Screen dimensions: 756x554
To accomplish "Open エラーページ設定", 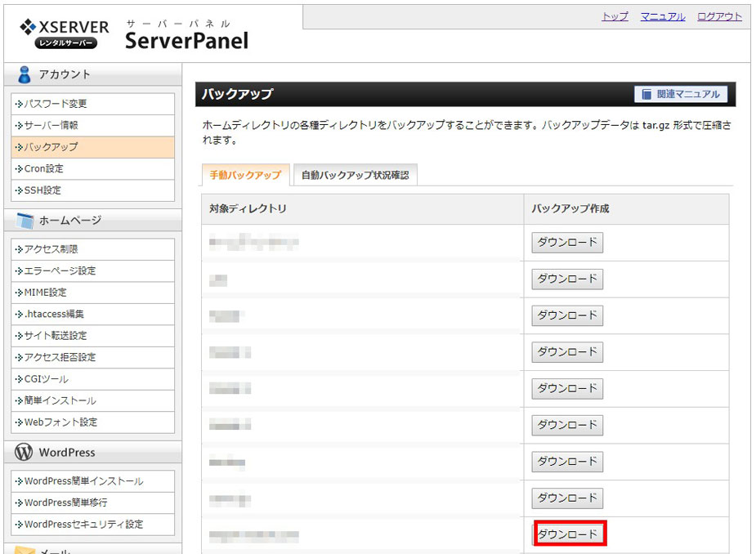I will pyautogui.click(x=92, y=271).
